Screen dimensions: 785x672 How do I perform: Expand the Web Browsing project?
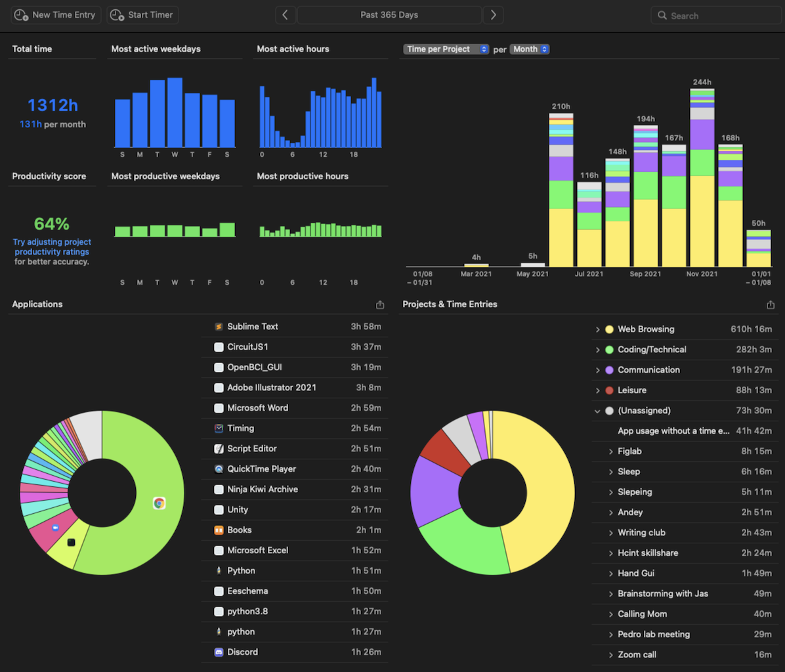pos(597,329)
